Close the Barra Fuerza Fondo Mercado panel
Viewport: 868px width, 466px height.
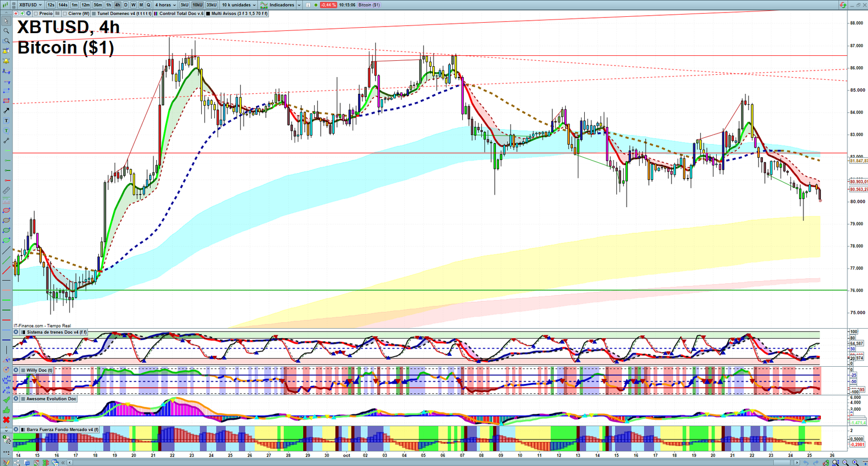(16, 430)
